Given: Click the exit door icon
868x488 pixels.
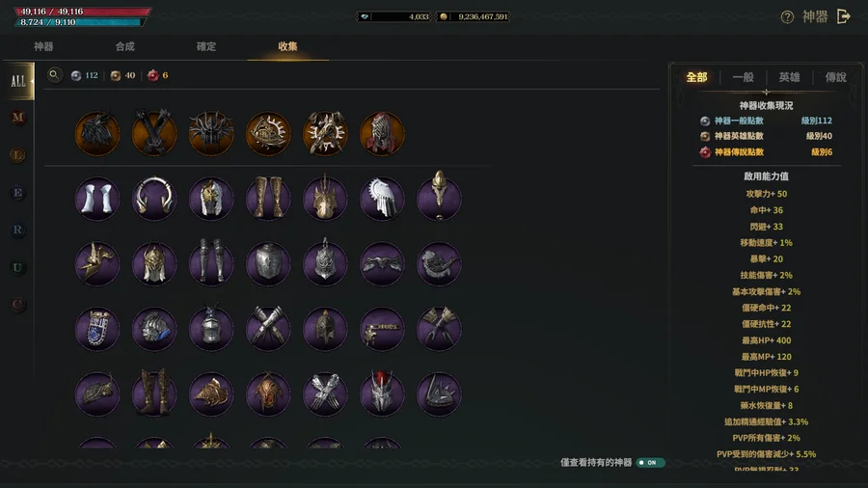Looking at the screenshot, I should pyautogui.click(x=843, y=16).
